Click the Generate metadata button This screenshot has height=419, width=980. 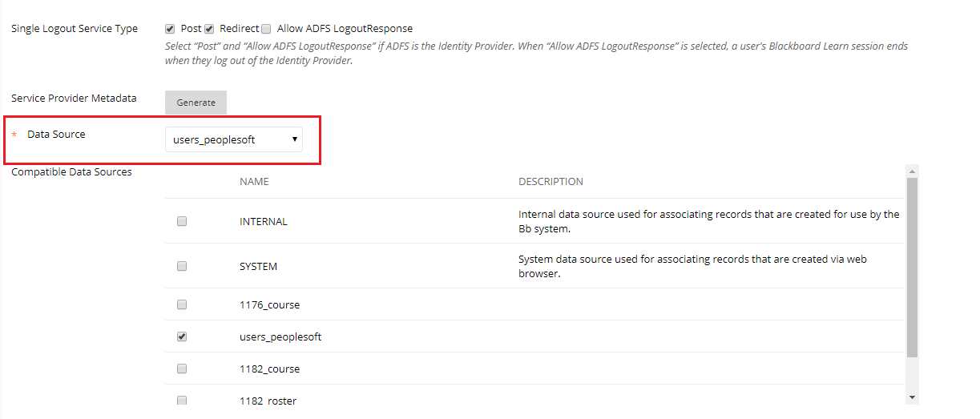[x=196, y=103]
